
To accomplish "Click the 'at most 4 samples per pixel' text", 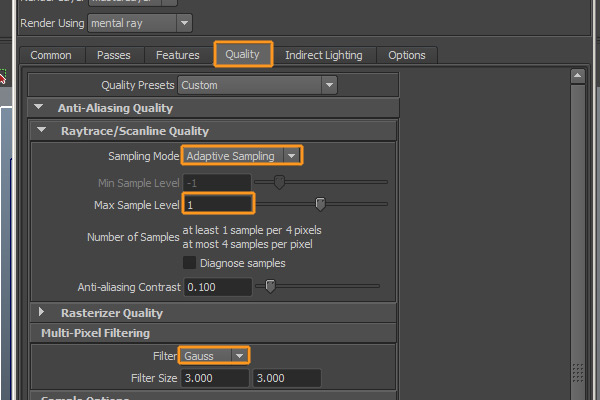I will coord(247,244).
